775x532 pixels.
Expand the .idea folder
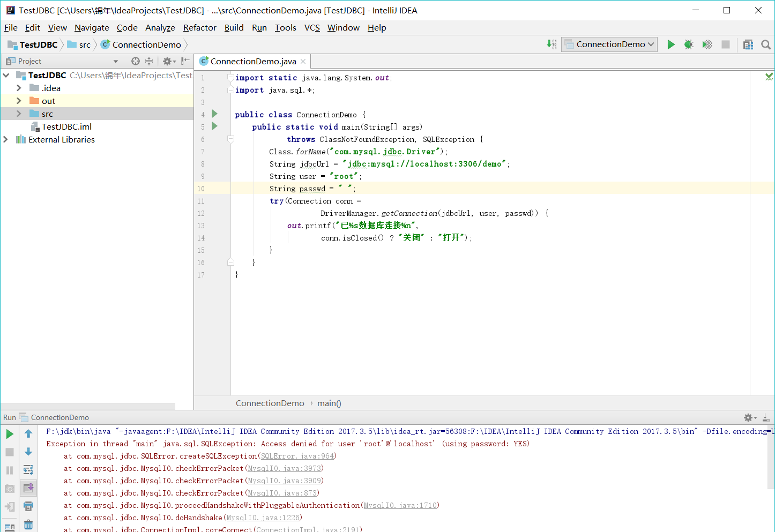19,88
